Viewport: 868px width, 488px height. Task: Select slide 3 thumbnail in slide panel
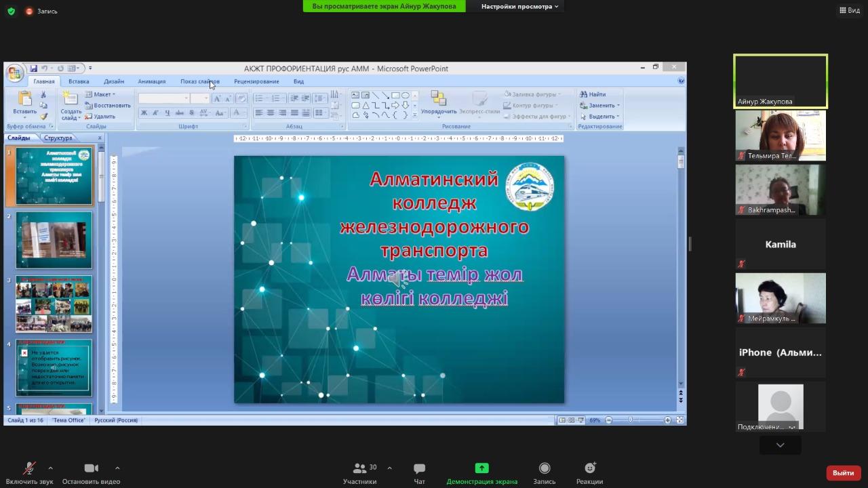point(54,304)
